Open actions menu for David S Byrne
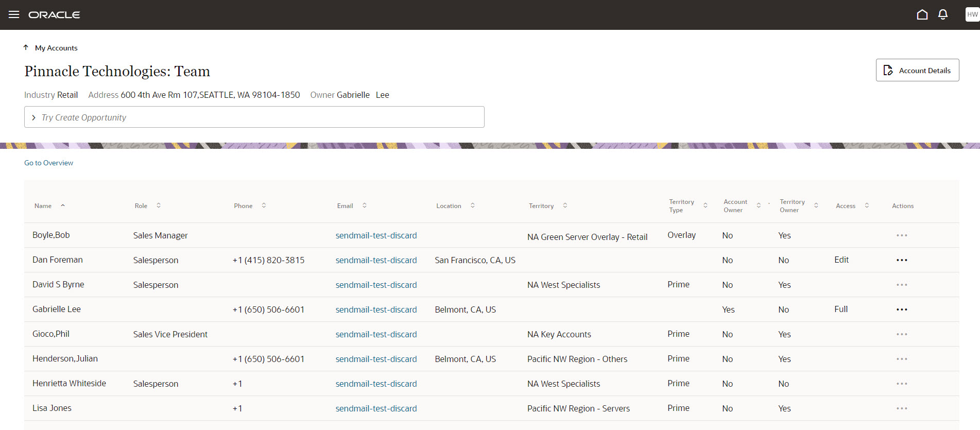Screen dimensions: 980x430 902,285
